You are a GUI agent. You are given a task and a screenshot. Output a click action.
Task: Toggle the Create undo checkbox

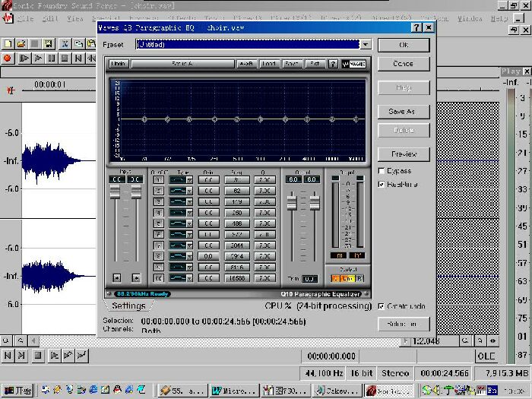(382, 306)
